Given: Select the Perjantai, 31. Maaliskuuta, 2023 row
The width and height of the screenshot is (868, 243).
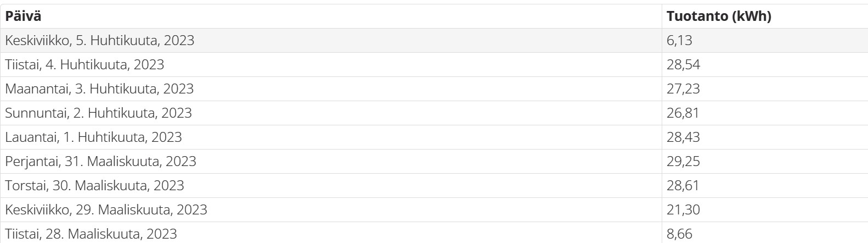Looking at the screenshot, I should pos(434,162).
